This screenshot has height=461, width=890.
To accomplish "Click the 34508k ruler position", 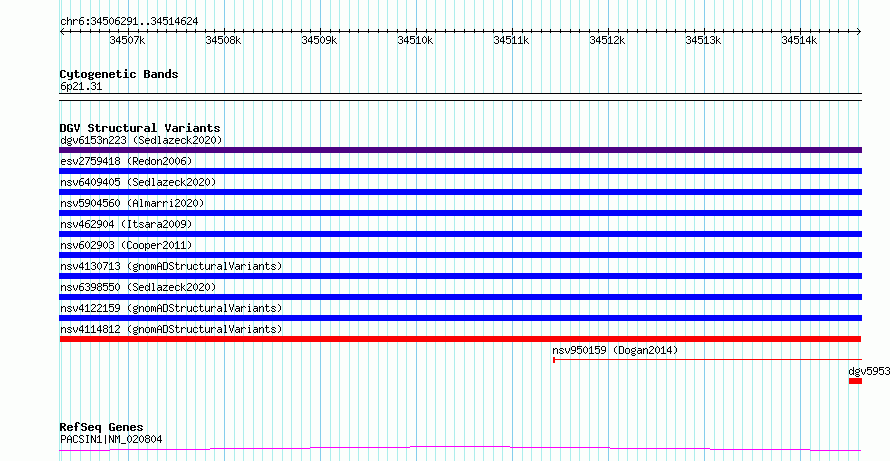I will coord(224,40).
